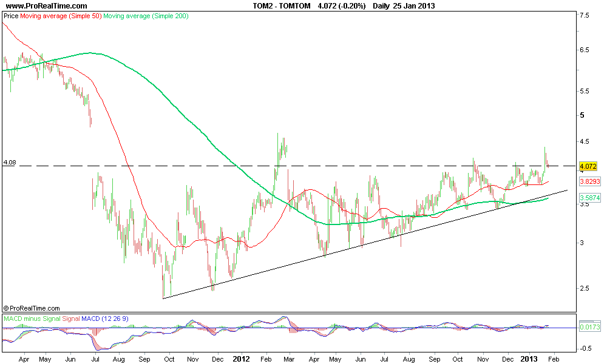Click the 7.5 price axis value

pyautogui.click(x=584, y=16)
